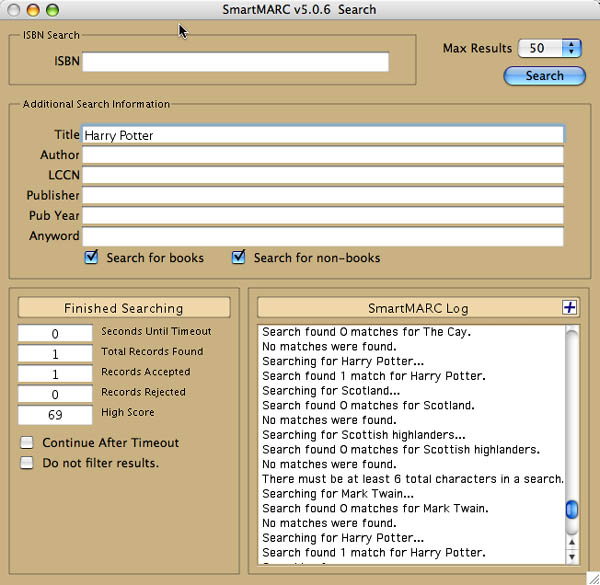Select the Seconds Until Timeout value box

(55, 333)
